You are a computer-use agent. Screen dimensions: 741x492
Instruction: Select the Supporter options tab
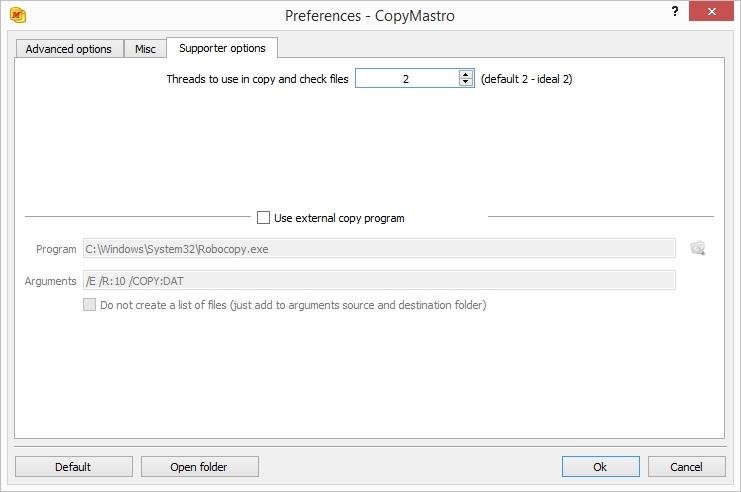[x=222, y=48]
